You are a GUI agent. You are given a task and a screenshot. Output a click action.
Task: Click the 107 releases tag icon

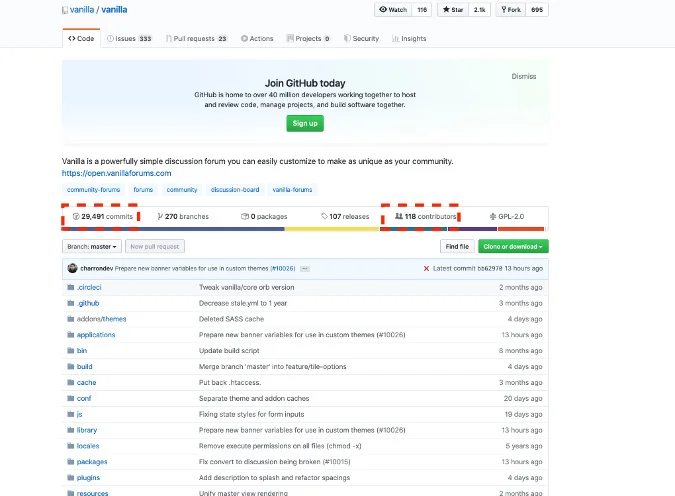[325, 216]
